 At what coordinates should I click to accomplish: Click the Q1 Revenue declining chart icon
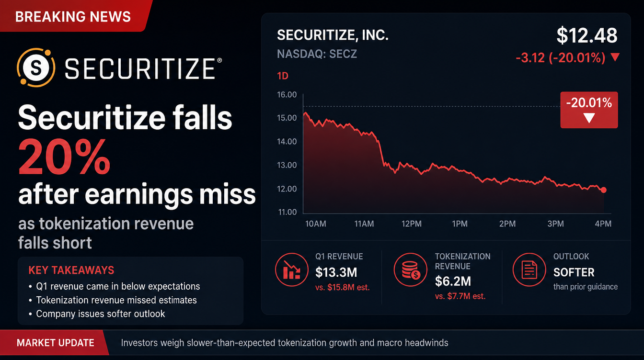coord(292,270)
